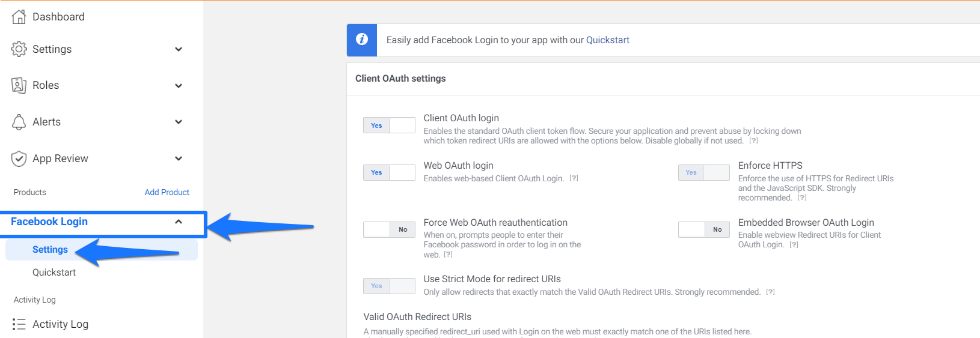Screen dimensions: 980x338
Task: Expand the Settings menu chevron
Action: (x=179, y=49)
